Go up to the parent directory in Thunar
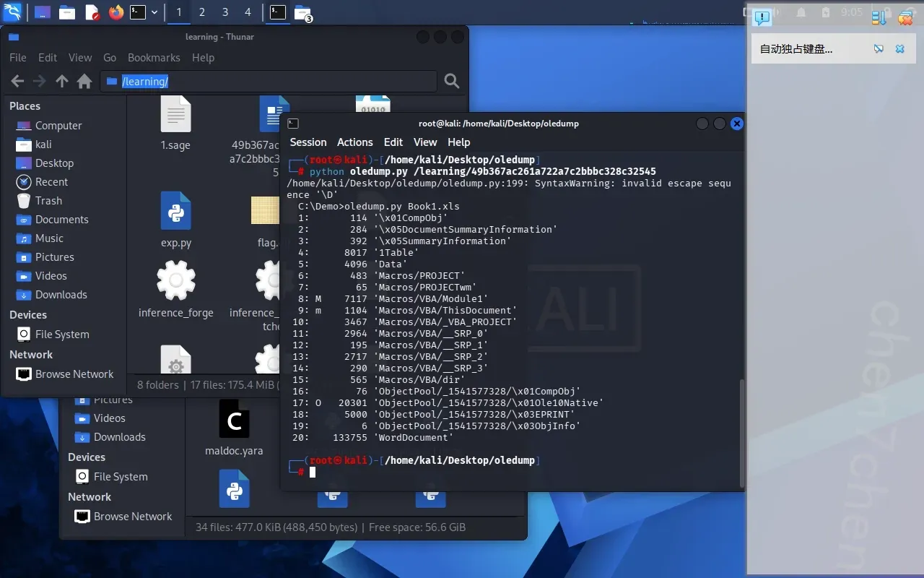 (x=62, y=82)
